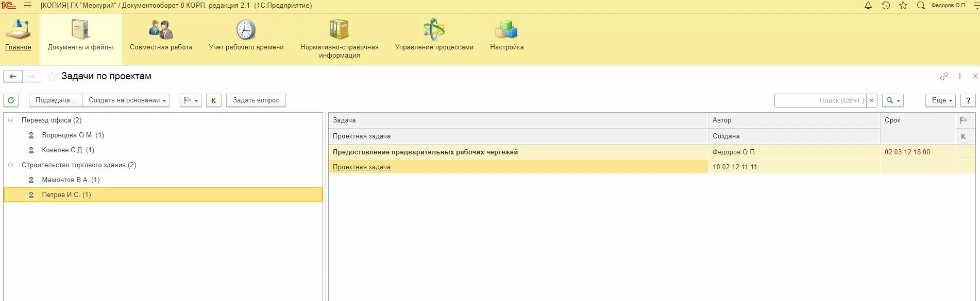Open Нормативно-справочная информация section
980x301 pixels.
pos(339,39)
